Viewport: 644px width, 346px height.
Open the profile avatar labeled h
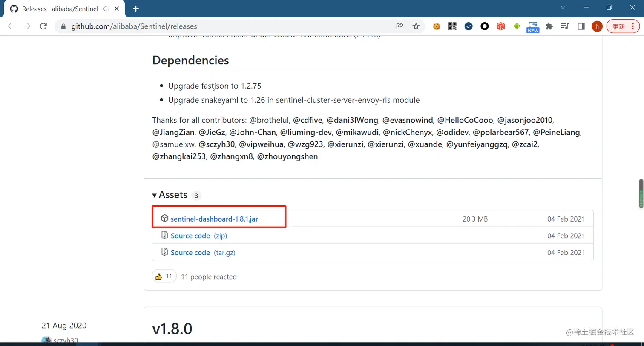(x=597, y=26)
